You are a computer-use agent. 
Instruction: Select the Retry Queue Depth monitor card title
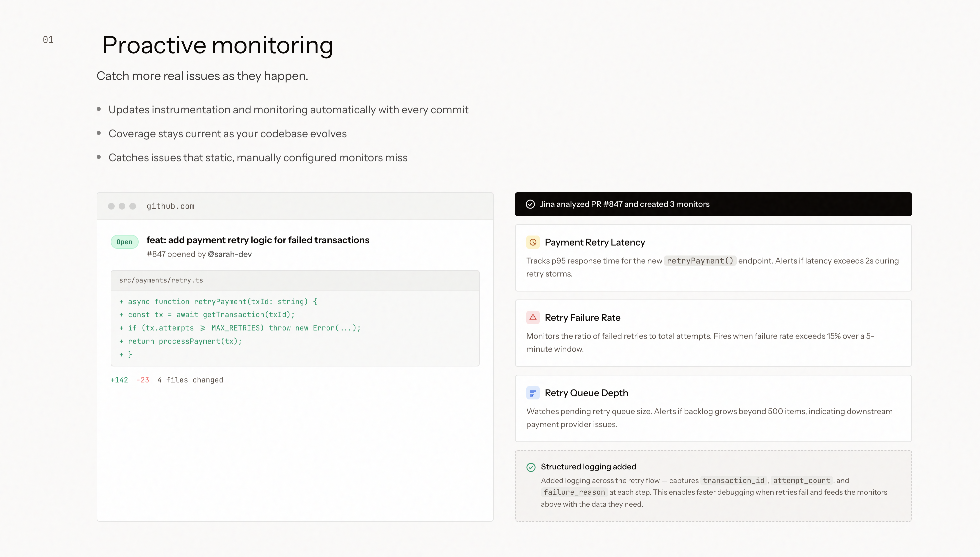coord(586,393)
